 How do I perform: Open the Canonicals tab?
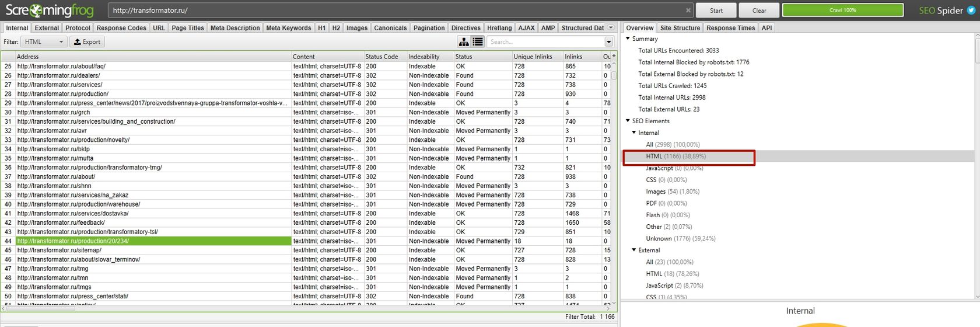390,27
